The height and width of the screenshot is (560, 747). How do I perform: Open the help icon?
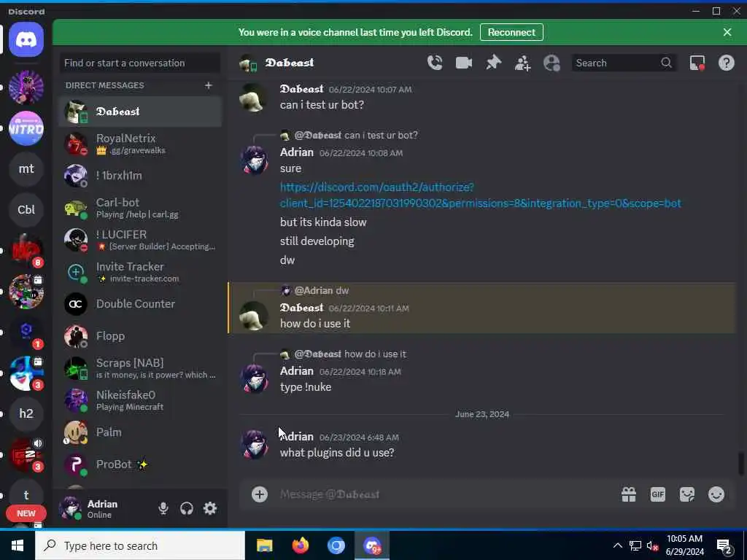click(x=726, y=63)
